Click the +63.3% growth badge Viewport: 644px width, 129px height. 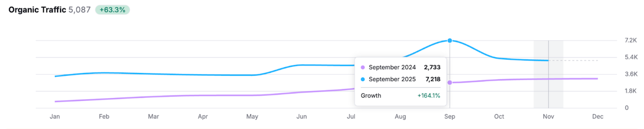(x=112, y=10)
